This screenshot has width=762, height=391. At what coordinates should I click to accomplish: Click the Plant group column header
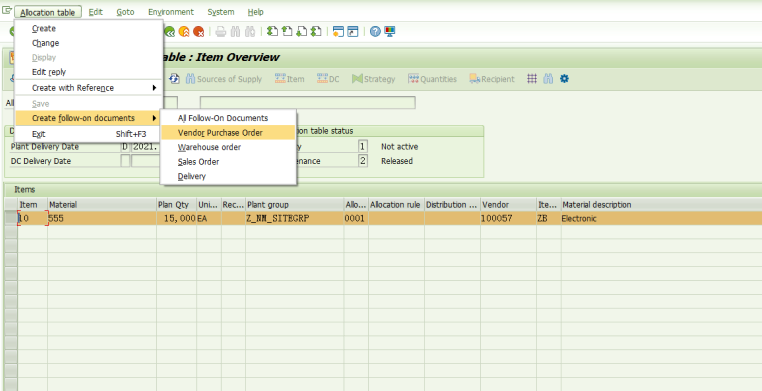tap(294, 205)
